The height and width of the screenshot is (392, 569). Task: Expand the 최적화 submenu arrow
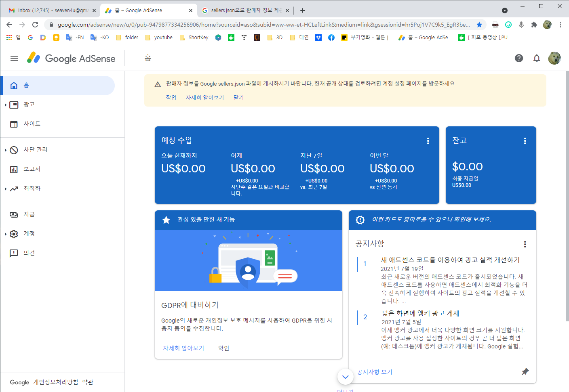pyautogui.click(x=6, y=189)
